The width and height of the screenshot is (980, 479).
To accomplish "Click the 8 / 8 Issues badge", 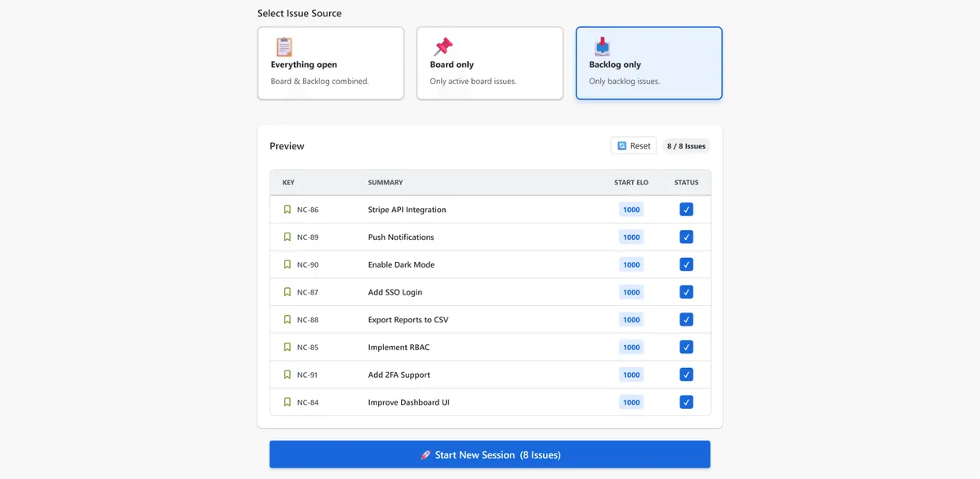I will coord(686,146).
